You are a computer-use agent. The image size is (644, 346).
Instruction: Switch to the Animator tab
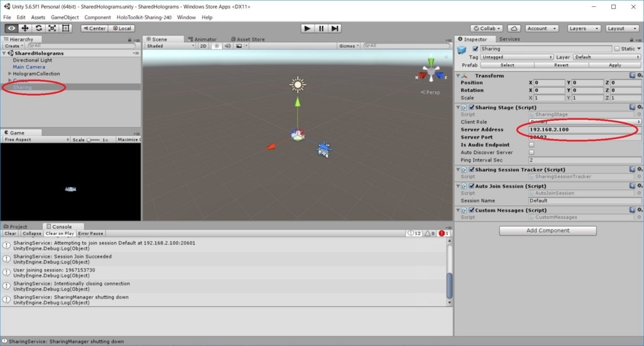pyautogui.click(x=202, y=39)
